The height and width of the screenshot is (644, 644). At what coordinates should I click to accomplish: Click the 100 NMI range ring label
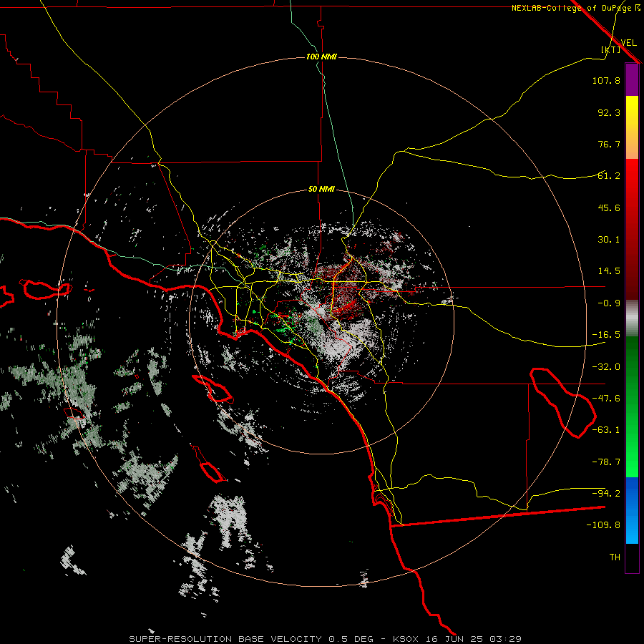[321, 57]
